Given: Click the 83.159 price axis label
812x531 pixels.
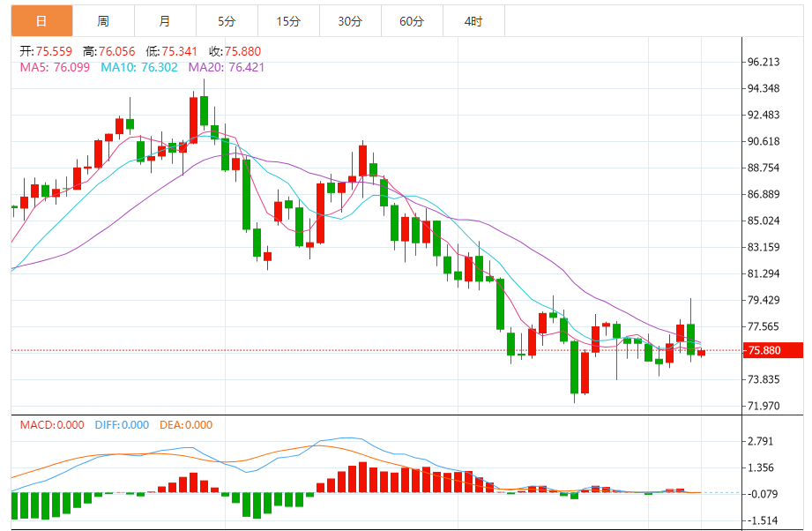Looking at the screenshot, I should [x=764, y=247].
